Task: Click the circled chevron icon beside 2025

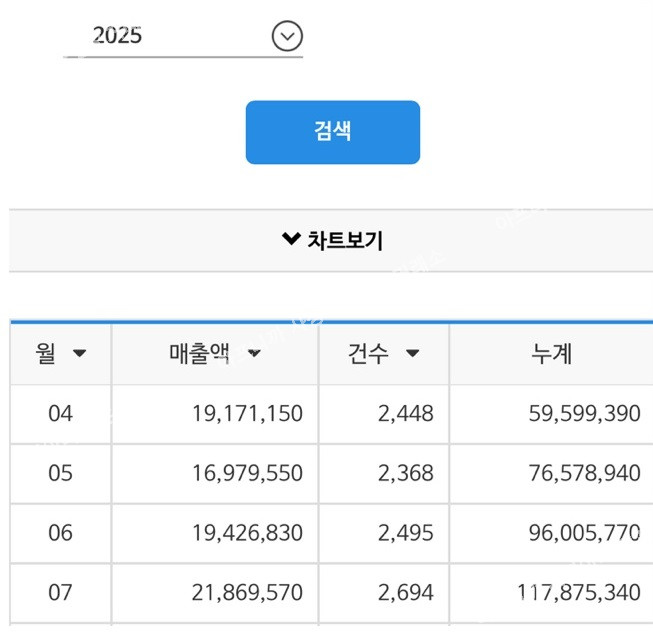Action: pos(287,37)
